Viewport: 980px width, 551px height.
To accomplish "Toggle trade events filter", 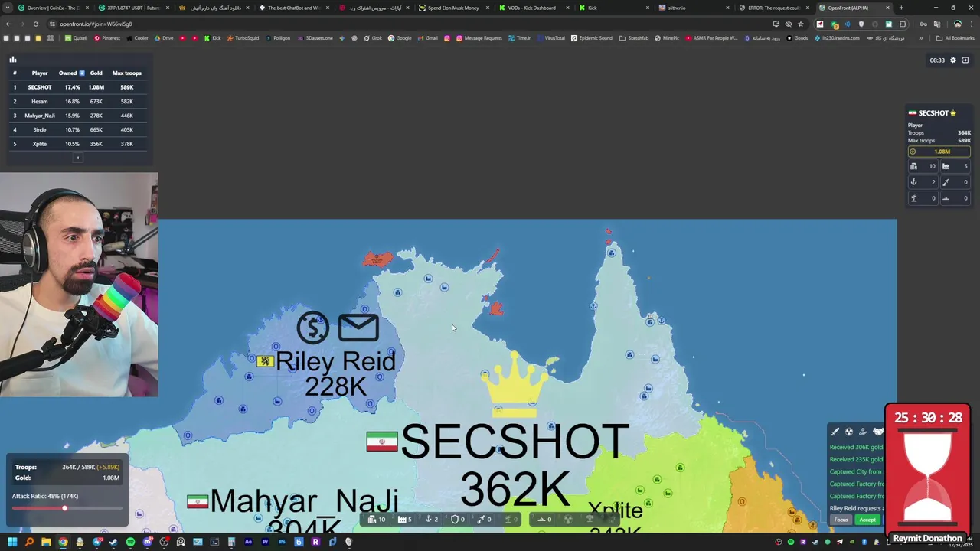I will click(863, 432).
